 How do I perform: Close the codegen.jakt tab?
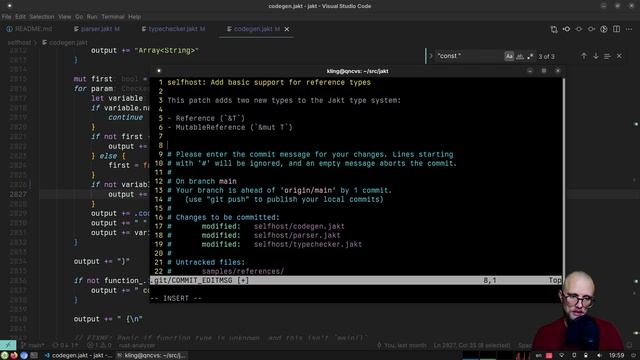point(287,29)
